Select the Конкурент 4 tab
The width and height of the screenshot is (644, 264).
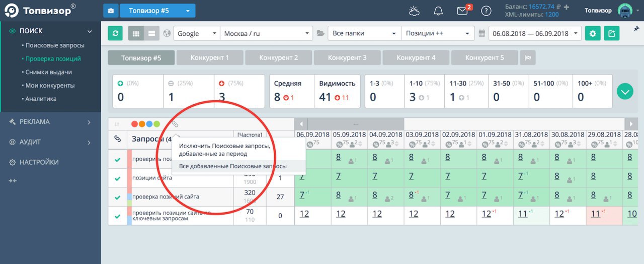tap(416, 57)
